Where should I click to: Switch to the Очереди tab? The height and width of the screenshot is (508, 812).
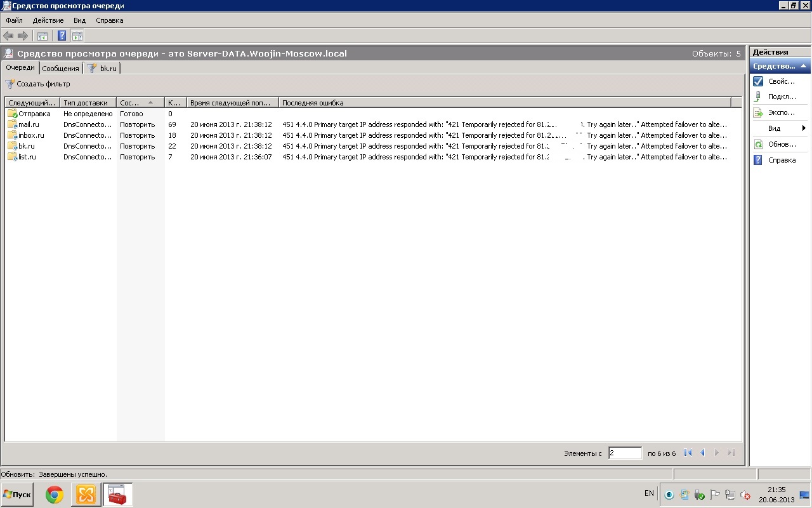[x=20, y=68]
